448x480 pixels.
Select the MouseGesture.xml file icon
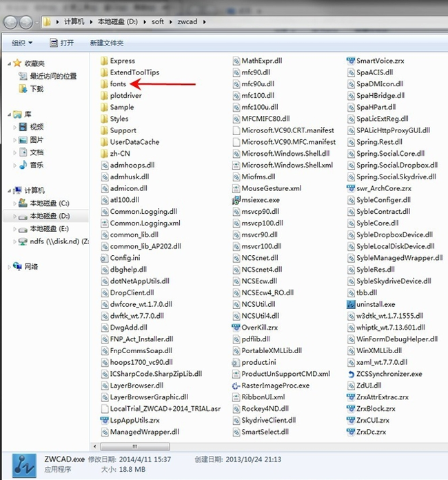236,188
